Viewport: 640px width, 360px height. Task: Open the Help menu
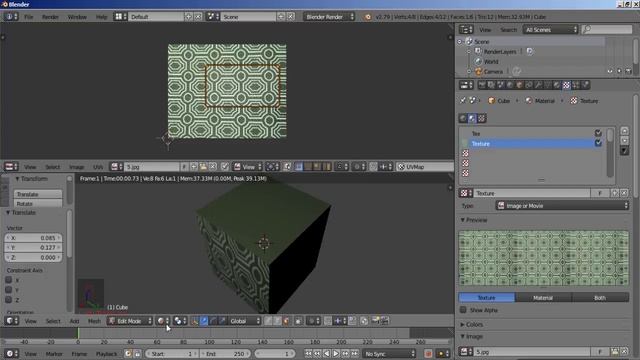pos(101,17)
